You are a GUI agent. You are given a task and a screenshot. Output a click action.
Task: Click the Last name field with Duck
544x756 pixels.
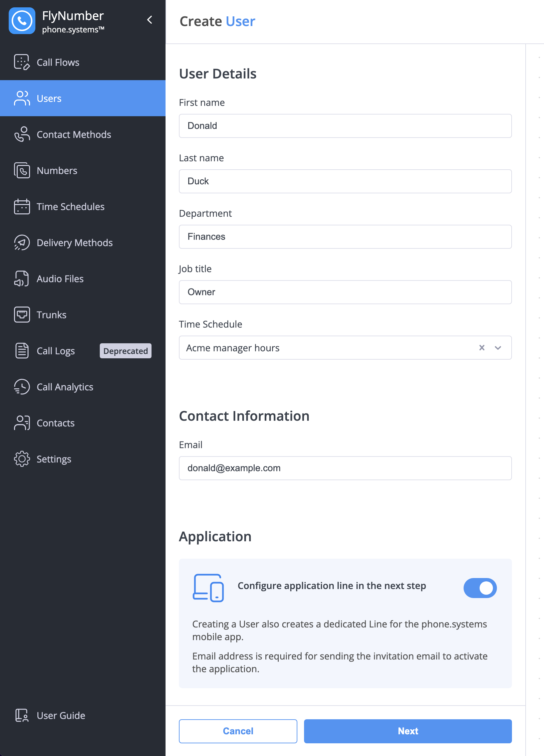point(345,181)
